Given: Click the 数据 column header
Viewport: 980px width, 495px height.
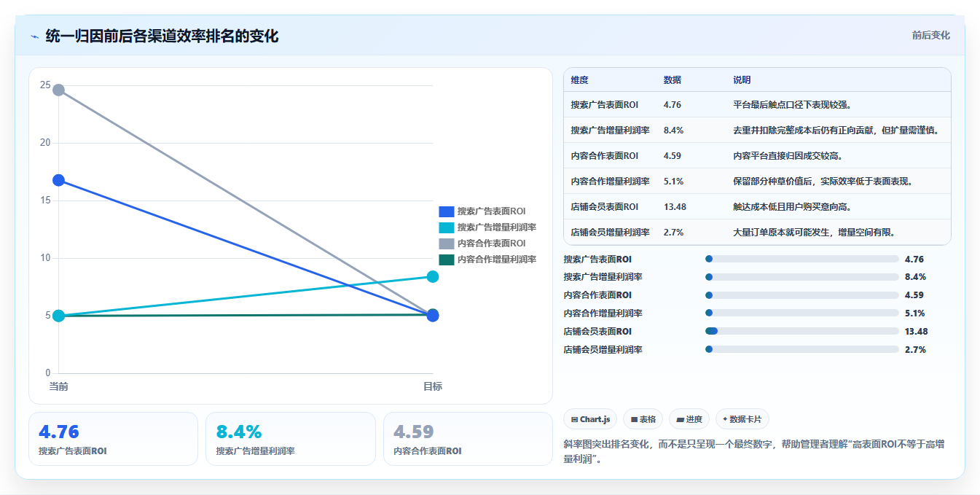Looking at the screenshot, I should (x=673, y=79).
